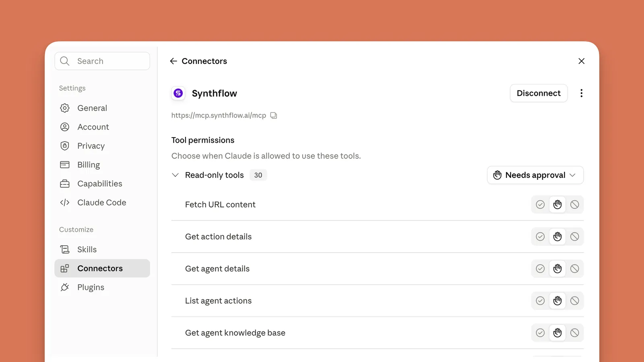Click the Synthflow MCP URL text

point(219,115)
